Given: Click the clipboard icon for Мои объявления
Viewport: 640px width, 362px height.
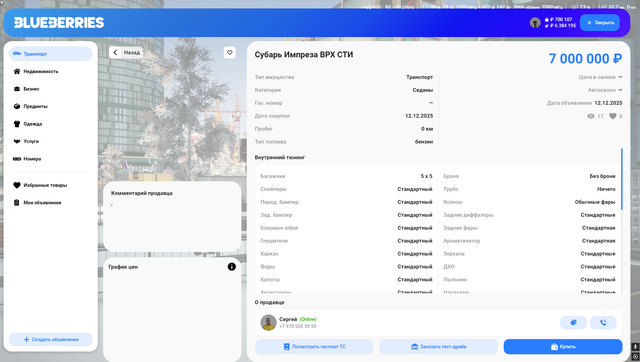Looking at the screenshot, I should pyautogui.click(x=17, y=203).
